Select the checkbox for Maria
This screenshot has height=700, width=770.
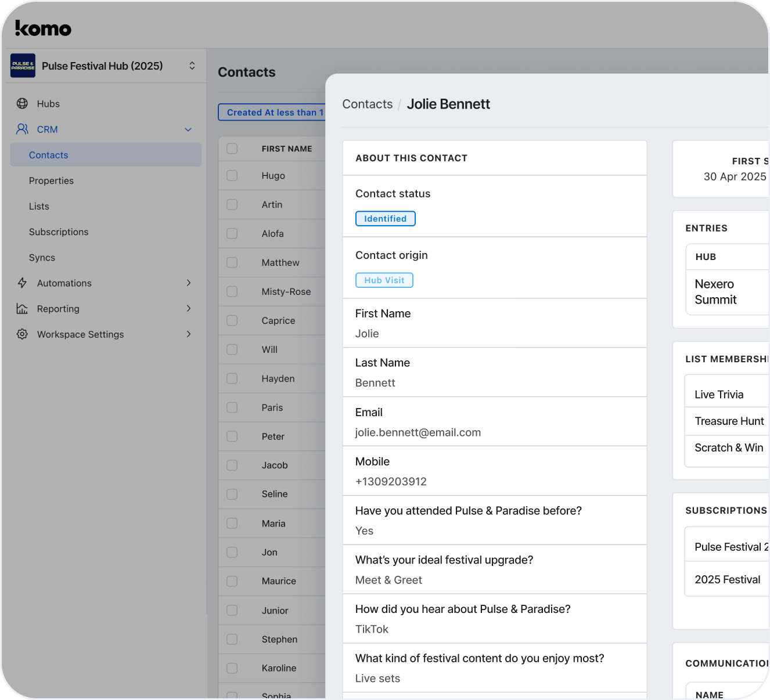point(232,523)
